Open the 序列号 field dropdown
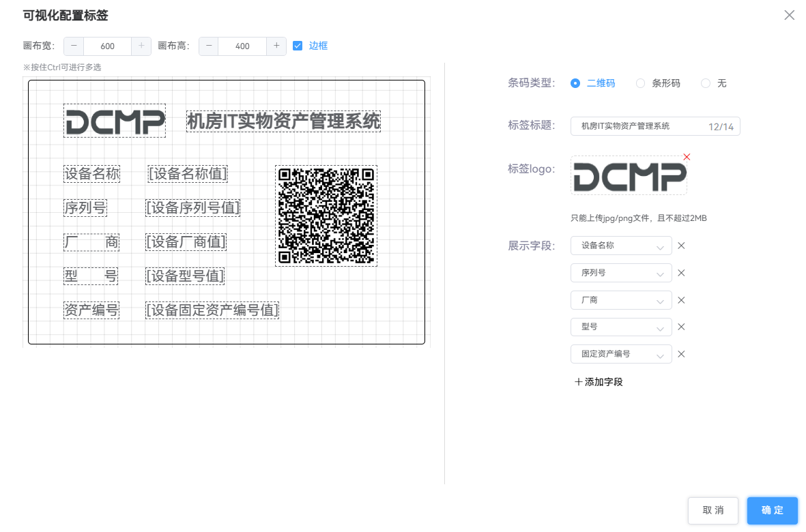This screenshot has height=532, width=806. click(x=621, y=273)
